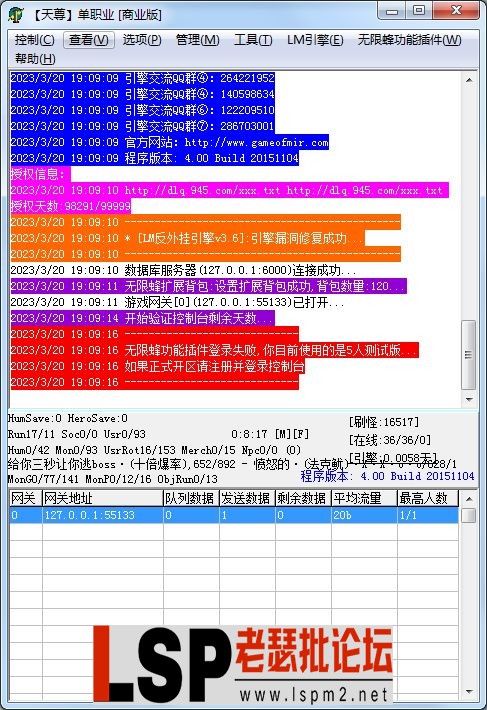The height and width of the screenshot is (710, 487).
Task: Click log line with QQ群 286703001
Action: pos(142,126)
